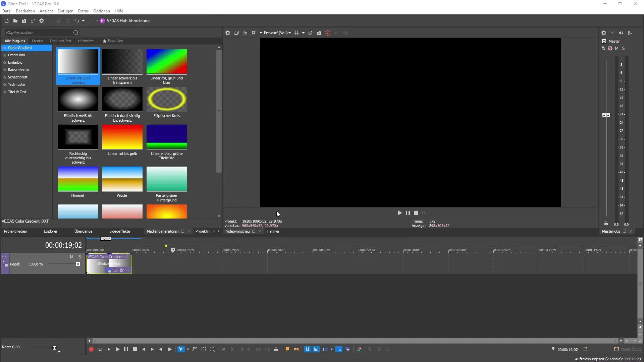
Task: Toggle Entwurf (Voll) preview quality dropdown
Action: pos(290,33)
